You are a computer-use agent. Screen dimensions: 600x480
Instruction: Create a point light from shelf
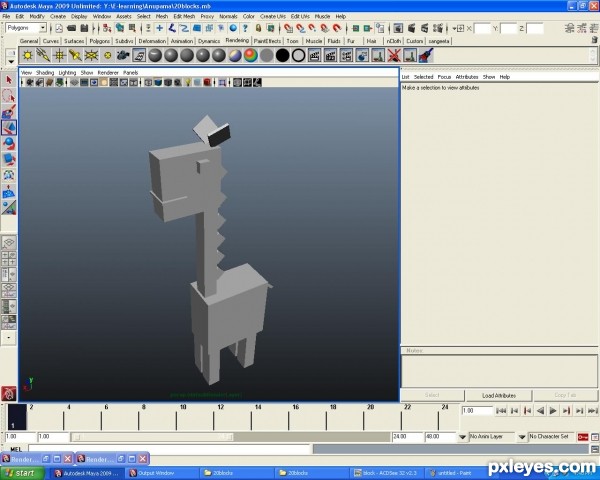(59, 56)
